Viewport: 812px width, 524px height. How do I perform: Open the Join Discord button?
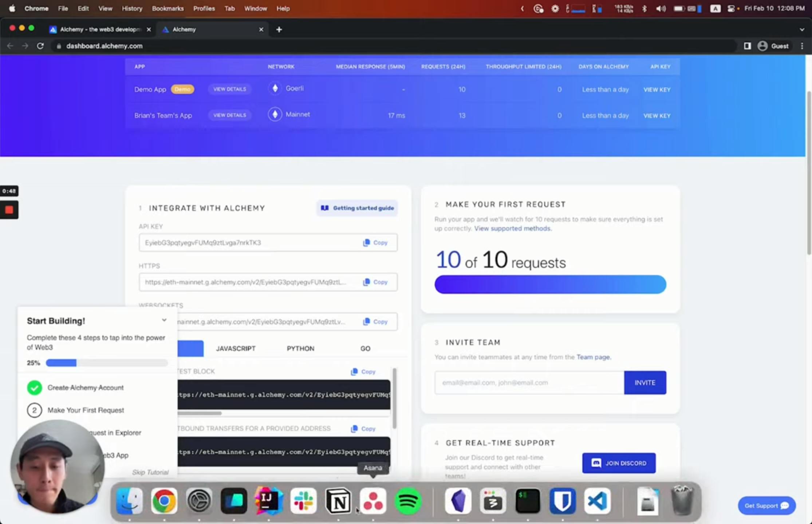(619, 463)
